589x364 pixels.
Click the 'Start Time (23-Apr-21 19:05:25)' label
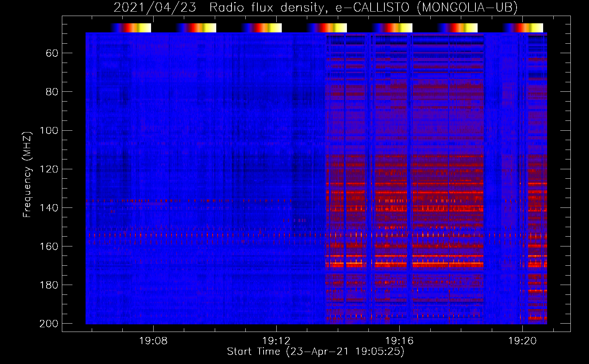click(x=316, y=352)
